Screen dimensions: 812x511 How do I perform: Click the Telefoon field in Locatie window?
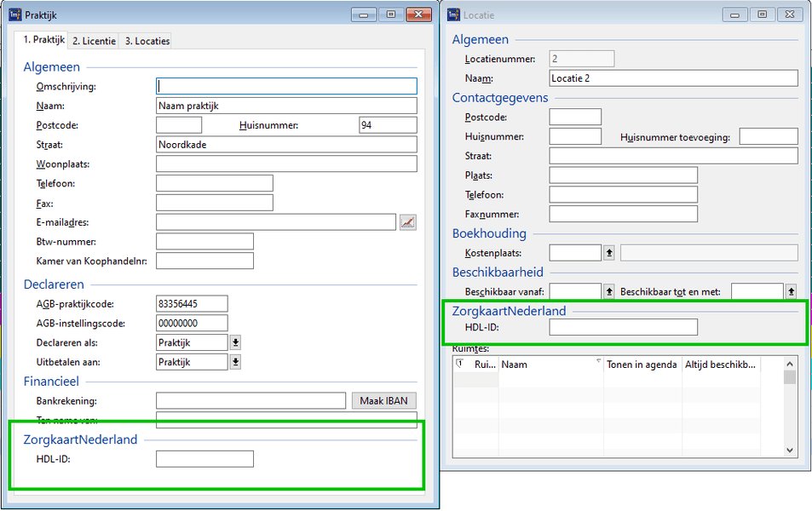[623, 195]
